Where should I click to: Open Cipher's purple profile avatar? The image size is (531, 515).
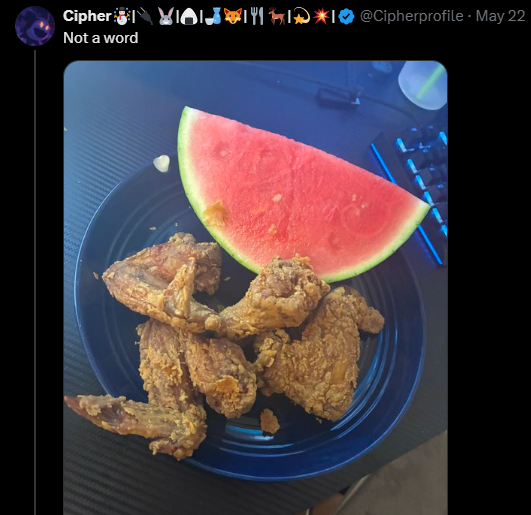(x=35, y=26)
